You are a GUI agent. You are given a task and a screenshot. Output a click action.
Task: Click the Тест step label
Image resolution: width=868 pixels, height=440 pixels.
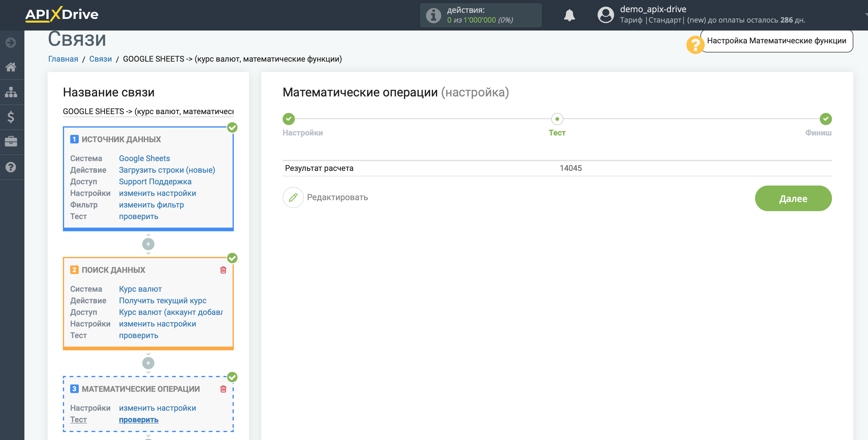coord(557,133)
